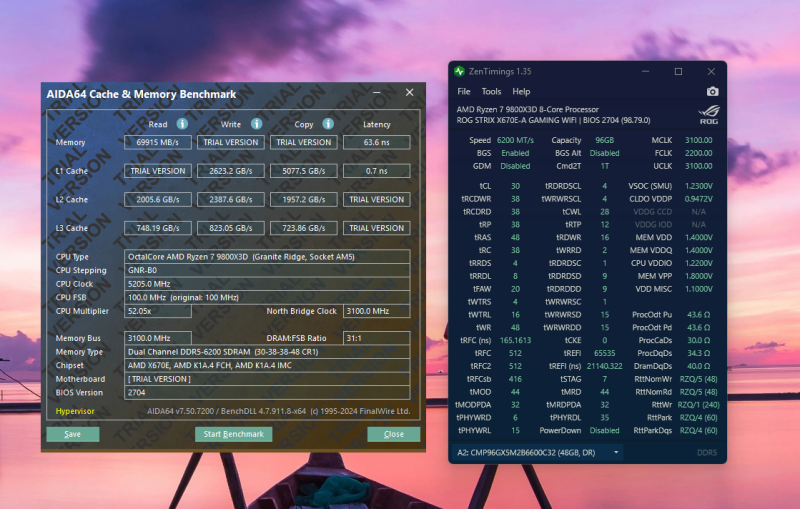Screen dimensions: 800x509
Task: Click the tRFCsb value 416
Action: pos(515,379)
